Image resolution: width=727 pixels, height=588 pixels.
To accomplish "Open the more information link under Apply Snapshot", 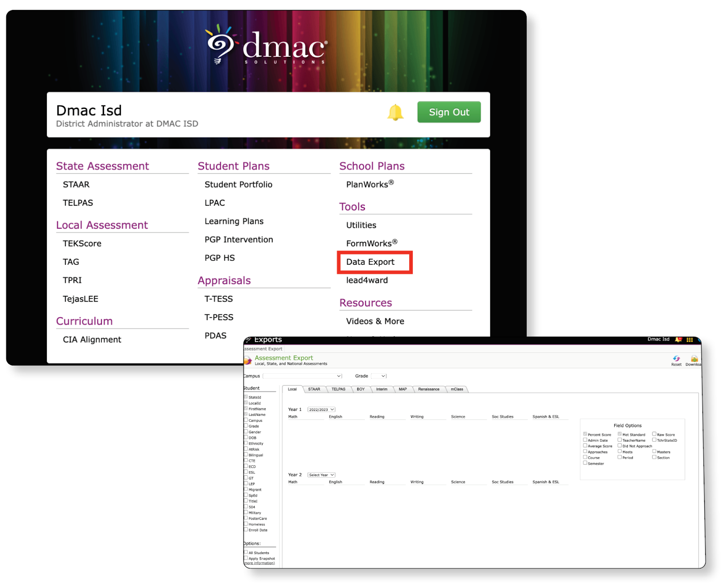I will pyautogui.click(x=259, y=563).
